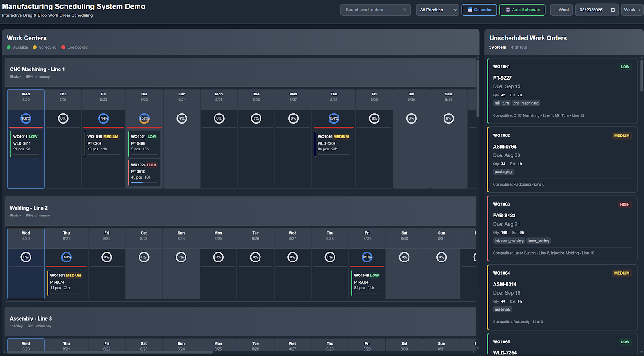This screenshot has height=356, width=644.
Task: Toggle the Overbooked legend filter
Action: tap(74, 47)
